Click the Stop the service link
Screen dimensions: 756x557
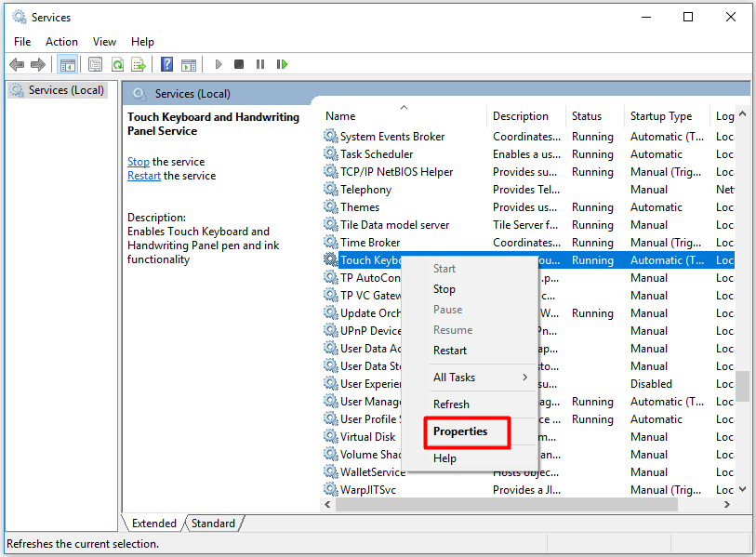(x=139, y=162)
